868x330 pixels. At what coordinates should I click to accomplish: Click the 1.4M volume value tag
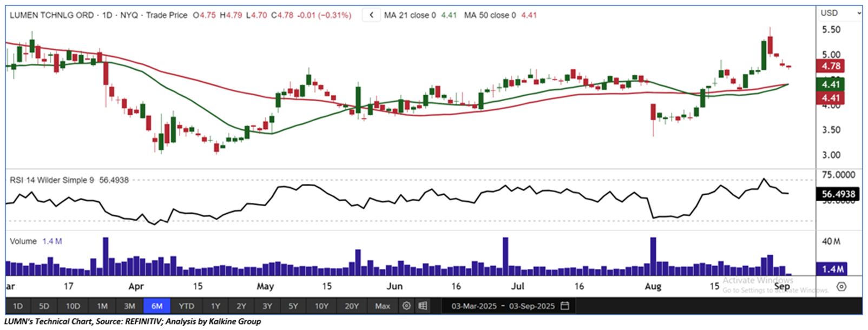pyautogui.click(x=832, y=269)
